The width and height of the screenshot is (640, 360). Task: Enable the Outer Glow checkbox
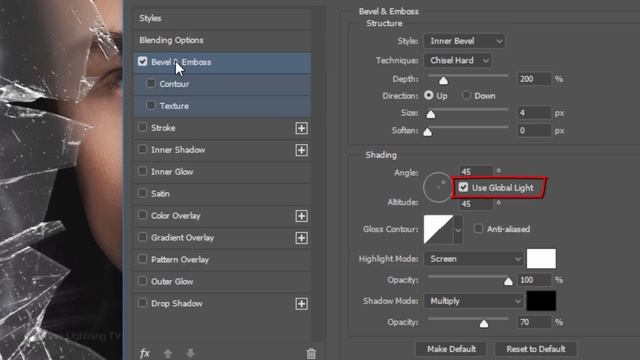click(142, 281)
